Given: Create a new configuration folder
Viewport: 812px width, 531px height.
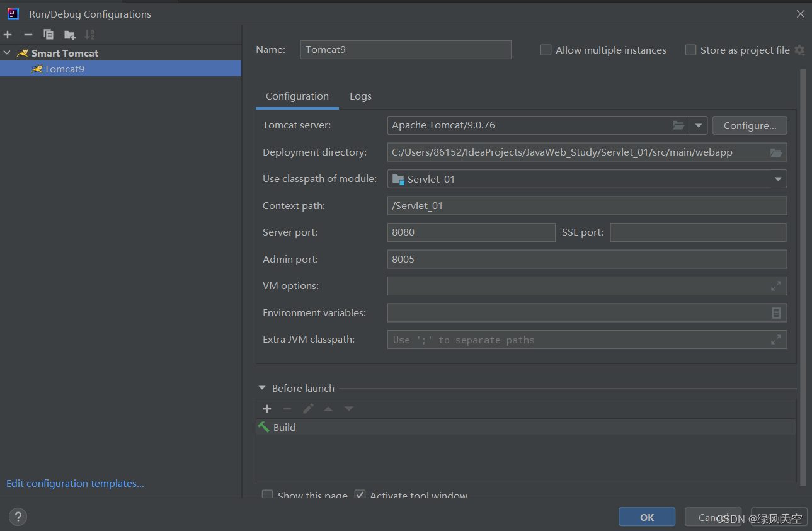Looking at the screenshot, I should tap(69, 35).
